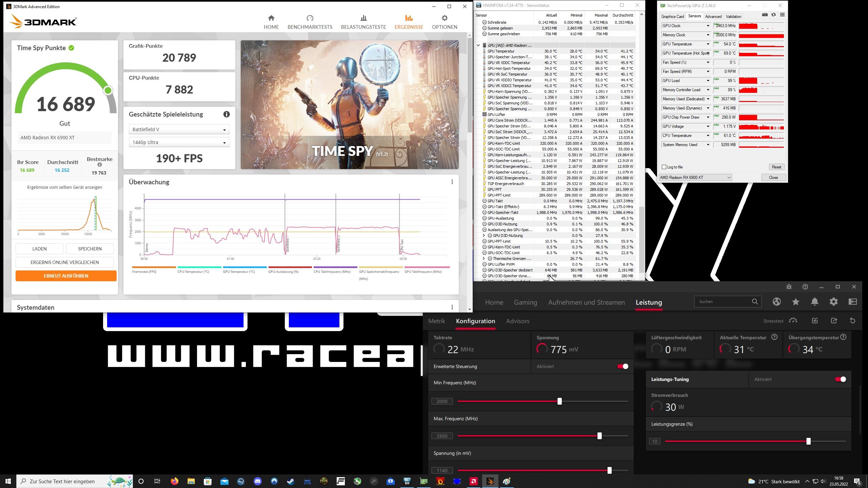Open the GPU-Z hamburger menu icon

point(782,15)
